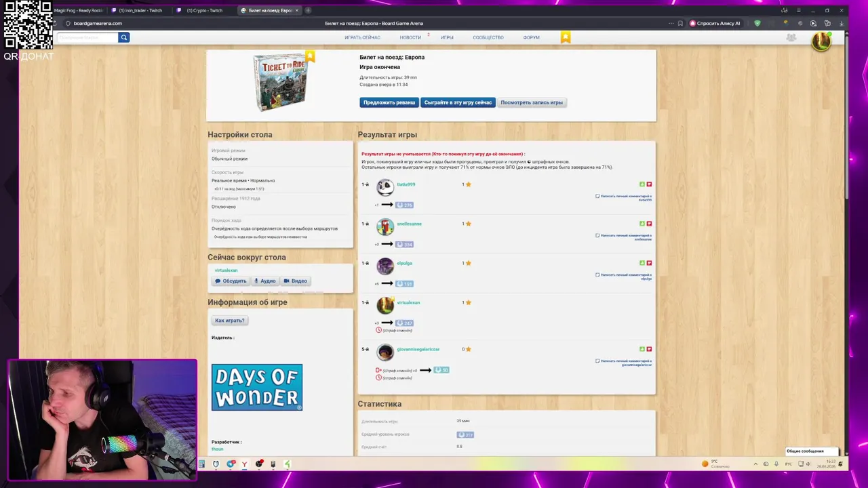Open a new browser tab with plus

(308, 10)
